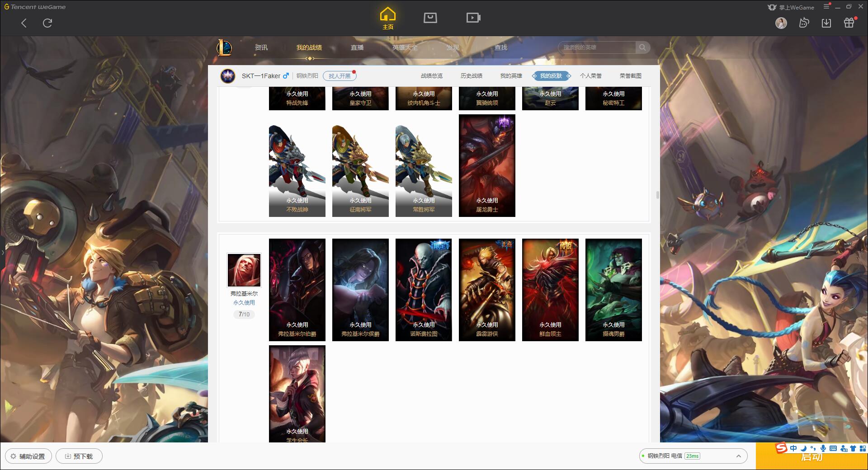Open Sogou soft keyboard icon
Viewport: 868px width, 470px height.
click(x=833, y=448)
